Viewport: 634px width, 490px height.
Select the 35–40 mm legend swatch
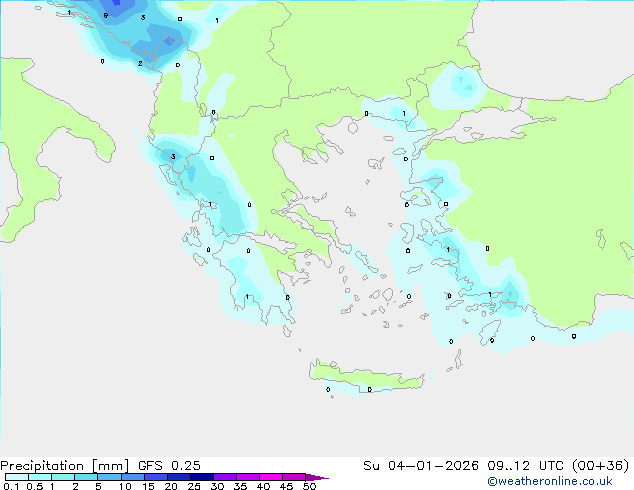click(247, 477)
